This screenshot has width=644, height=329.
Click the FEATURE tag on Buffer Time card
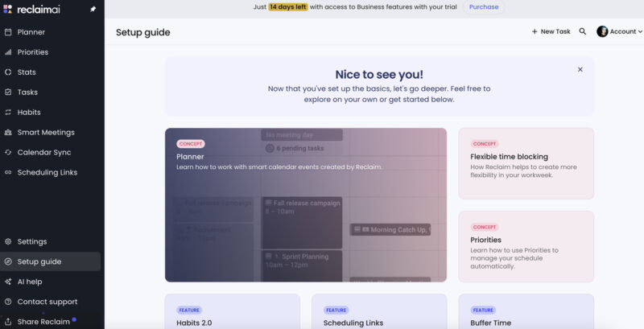click(x=483, y=310)
